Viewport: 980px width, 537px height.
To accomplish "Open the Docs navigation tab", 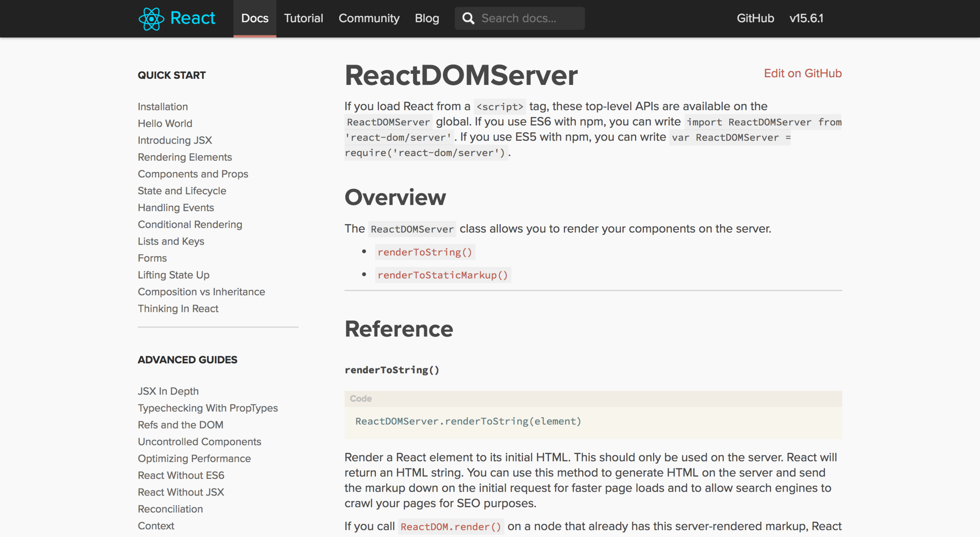I will click(x=254, y=18).
